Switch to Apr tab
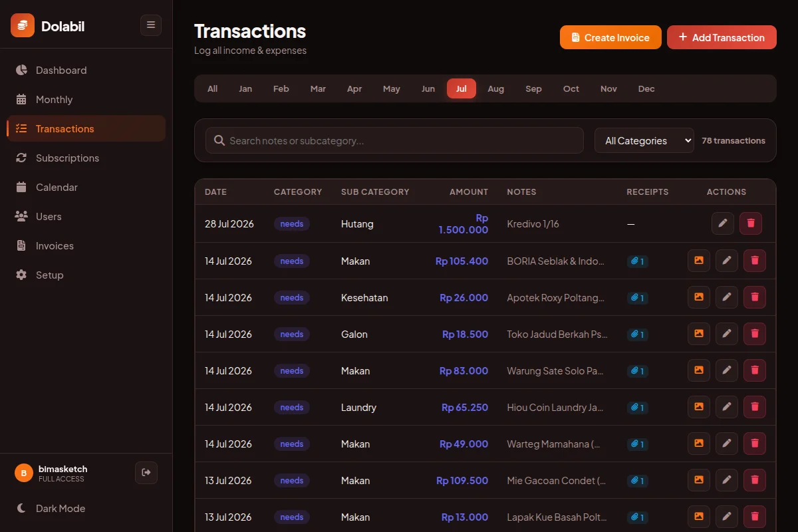This screenshot has height=532, width=798. (x=354, y=88)
